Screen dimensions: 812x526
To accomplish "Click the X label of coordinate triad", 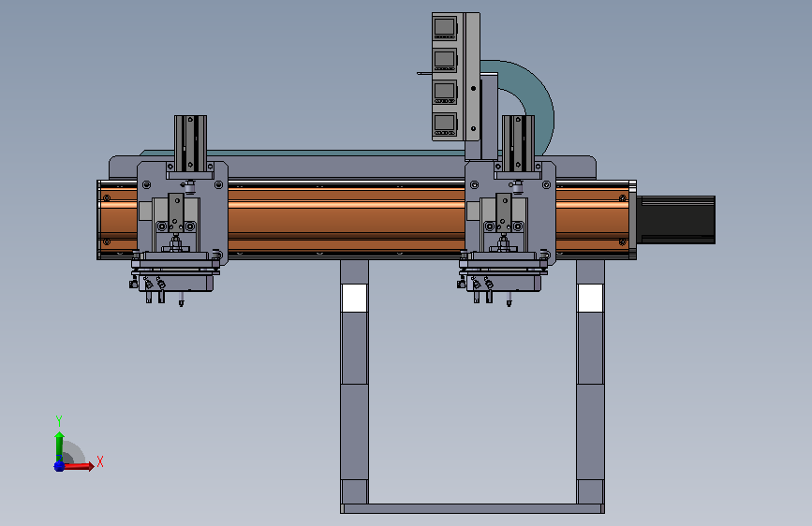I will [100, 461].
